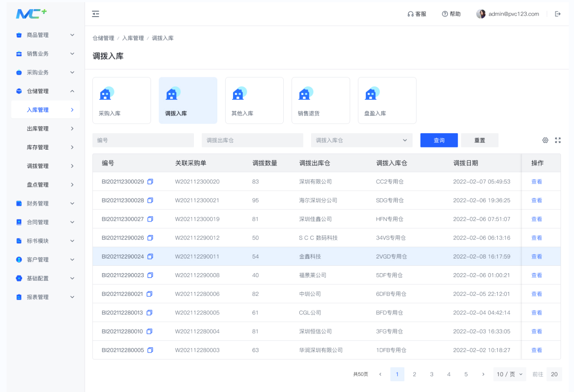Open the 调拨入库仓 dropdown filter
Image resolution: width=574 pixels, height=392 pixels.
coord(362,140)
